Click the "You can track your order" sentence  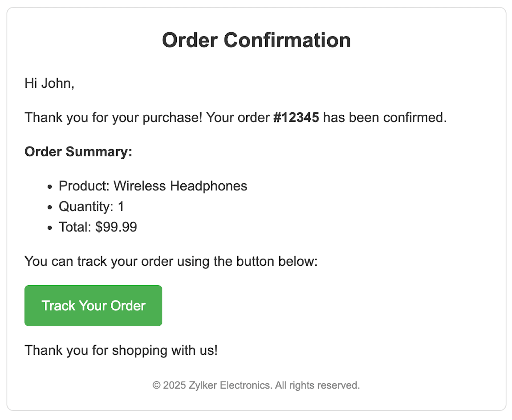(x=171, y=261)
